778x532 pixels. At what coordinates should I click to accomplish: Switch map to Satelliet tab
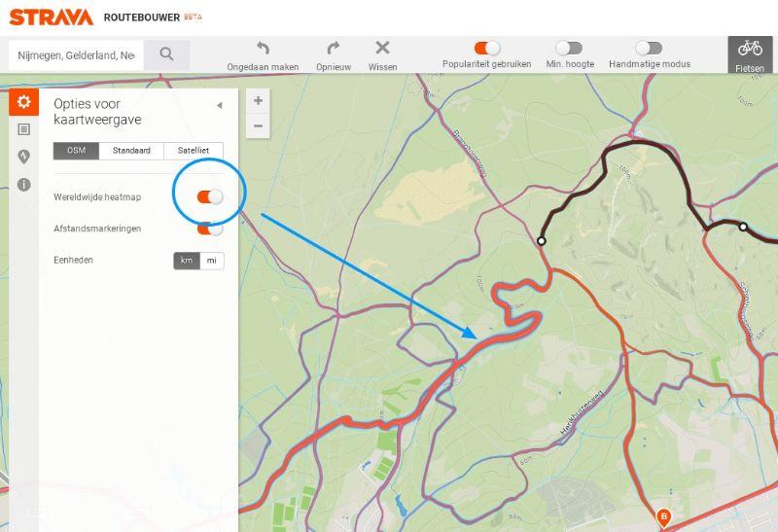[194, 151]
